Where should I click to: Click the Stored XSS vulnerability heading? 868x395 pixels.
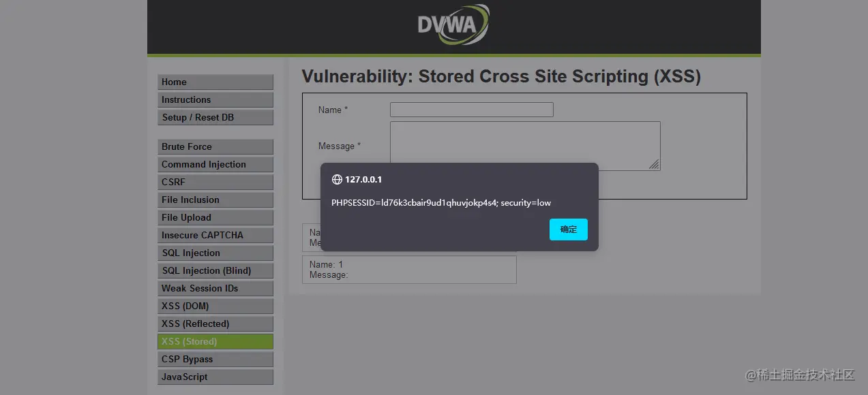[x=501, y=76]
